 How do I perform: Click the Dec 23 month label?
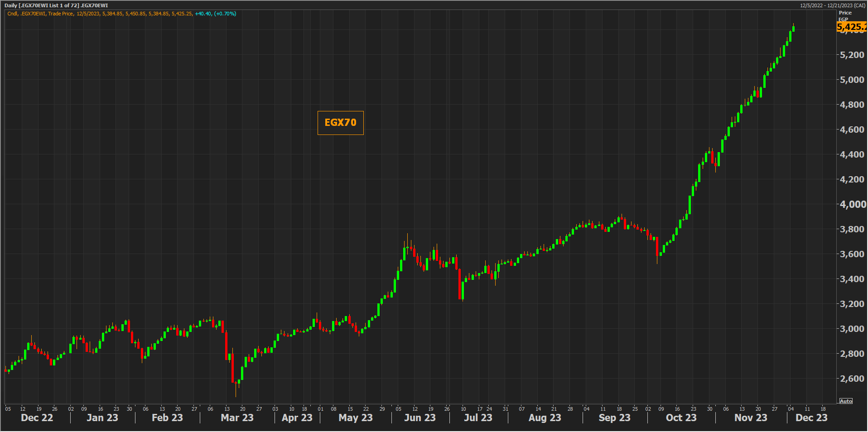(x=811, y=418)
